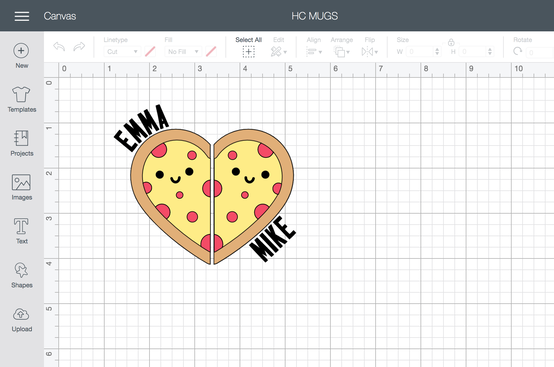Screen dimensions: 554x367
Task: Open the Flip dropdown
Action: (x=370, y=52)
